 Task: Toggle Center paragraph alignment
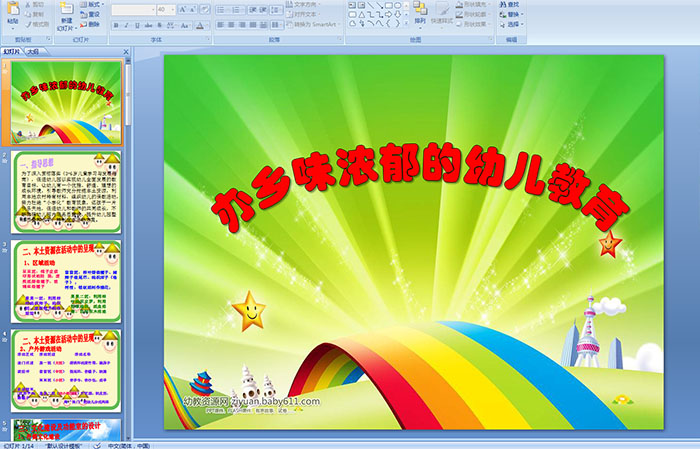click(231, 25)
